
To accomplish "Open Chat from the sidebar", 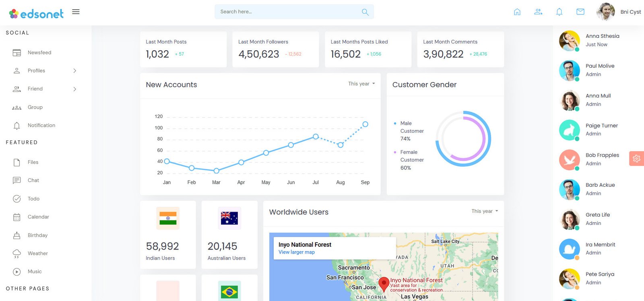I will [x=33, y=180].
